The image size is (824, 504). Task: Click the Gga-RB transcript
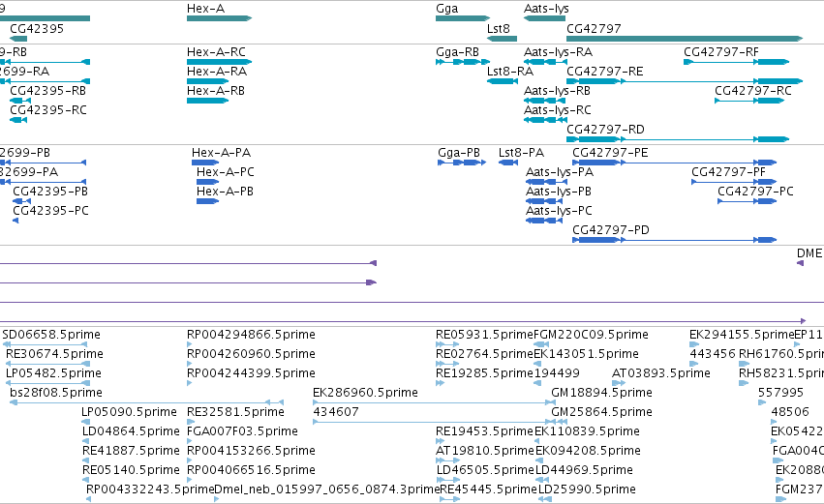[x=463, y=62]
